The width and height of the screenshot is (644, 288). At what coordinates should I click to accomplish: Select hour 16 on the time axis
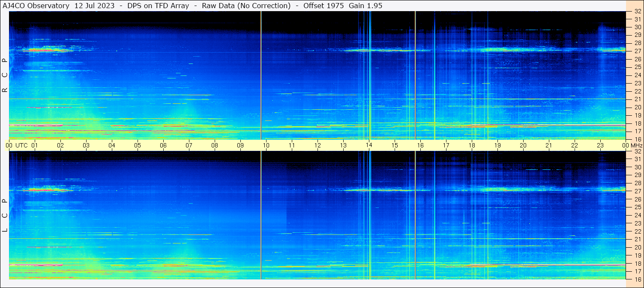pos(420,145)
